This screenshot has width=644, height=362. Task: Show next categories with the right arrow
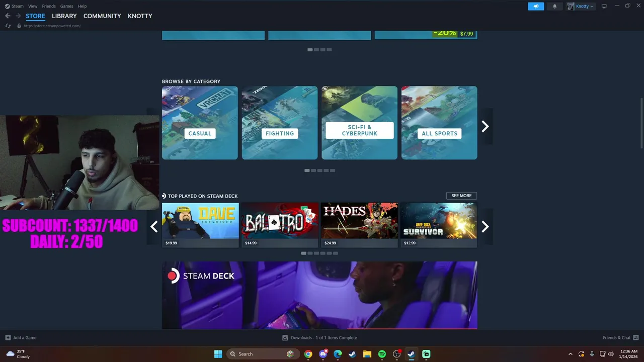pyautogui.click(x=485, y=126)
